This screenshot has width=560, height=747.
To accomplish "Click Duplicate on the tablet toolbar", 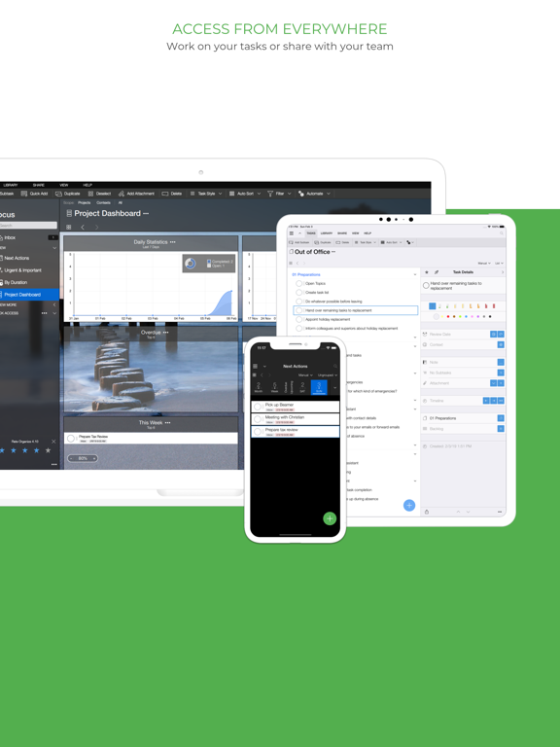I will (x=323, y=242).
